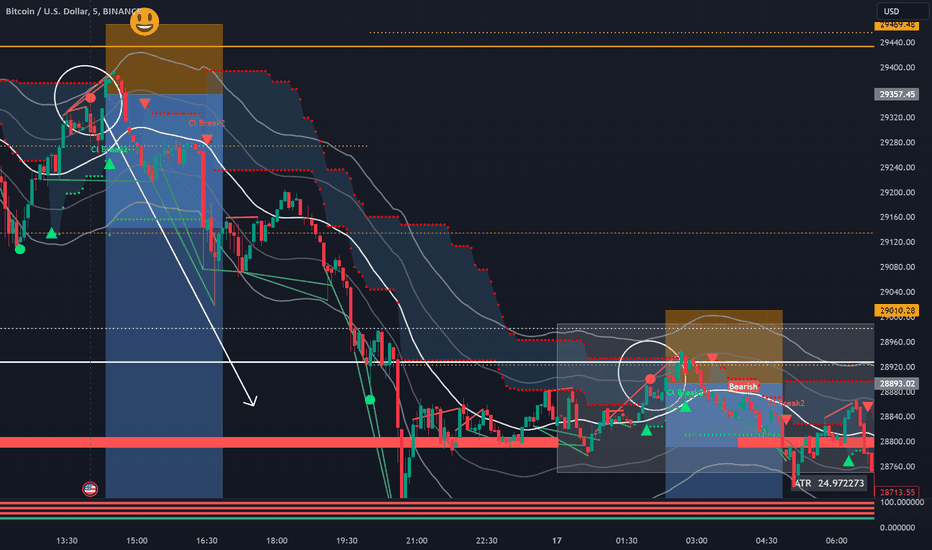The image size is (932, 550).
Task: Click the 29320.00 price axis value
Action: click(897, 118)
